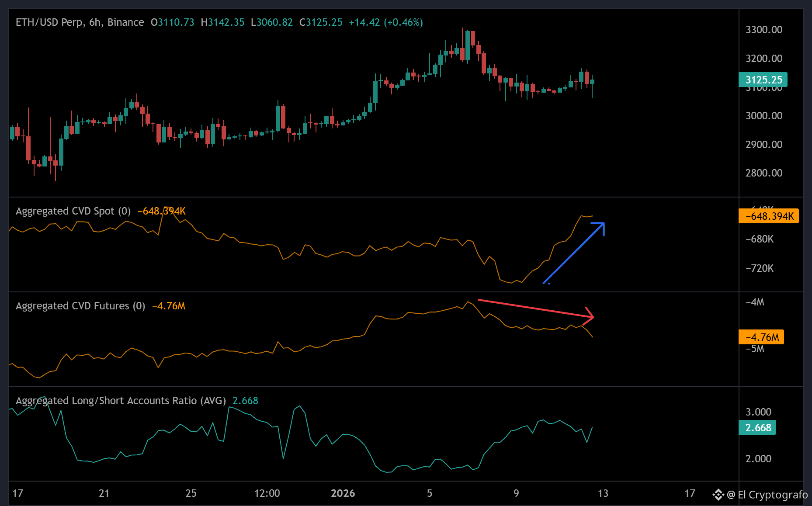This screenshot has width=812, height=506.
Task: Click the red downward arrow head
Action: click(590, 316)
